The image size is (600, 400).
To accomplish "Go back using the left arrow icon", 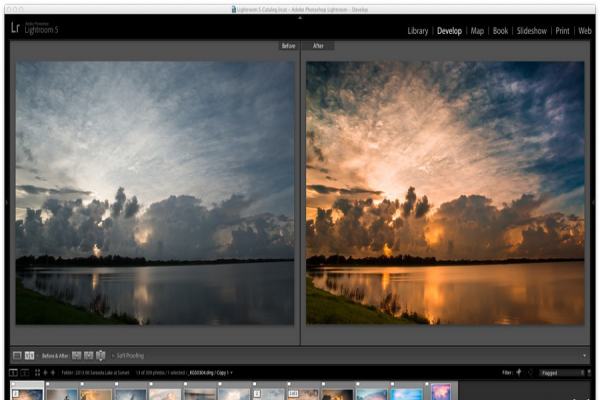I will tap(45, 372).
